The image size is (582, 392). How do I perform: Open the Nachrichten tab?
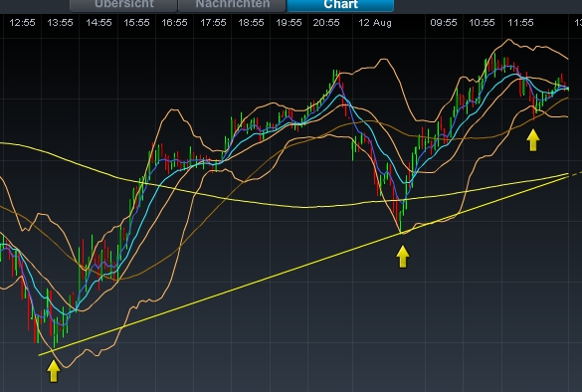(233, 5)
